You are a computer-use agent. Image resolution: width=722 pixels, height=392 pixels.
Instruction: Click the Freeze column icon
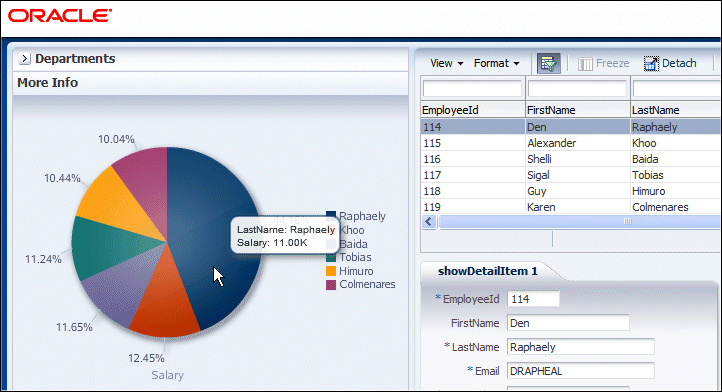(x=585, y=64)
